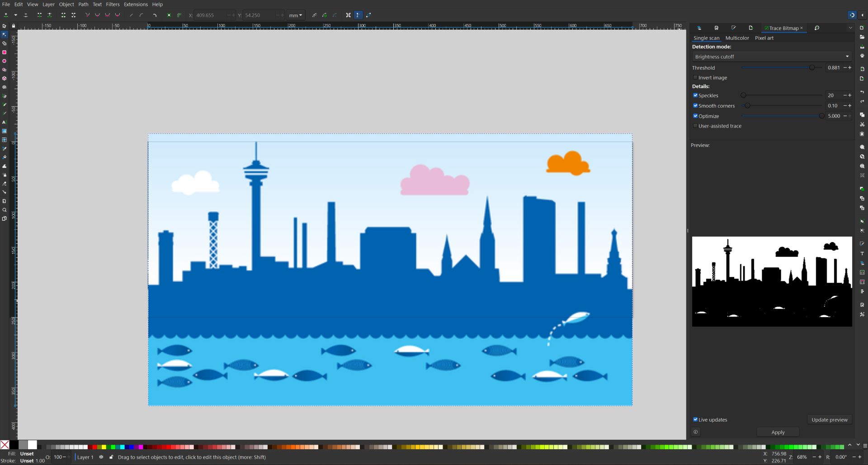Switch to the Multicolor tab
The image size is (868, 465).
point(737,38)
